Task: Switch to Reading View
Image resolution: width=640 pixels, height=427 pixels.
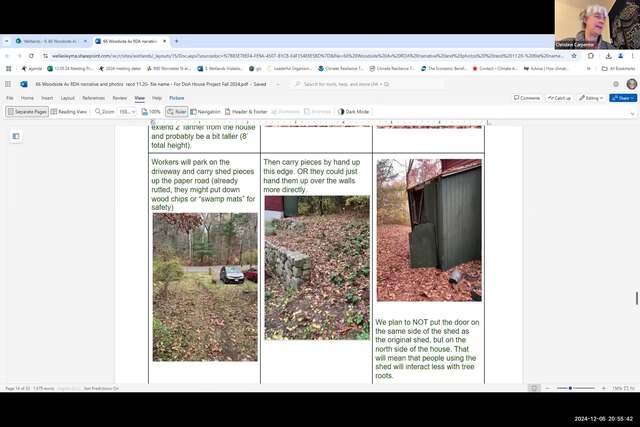Action: (x=69, y=112)
